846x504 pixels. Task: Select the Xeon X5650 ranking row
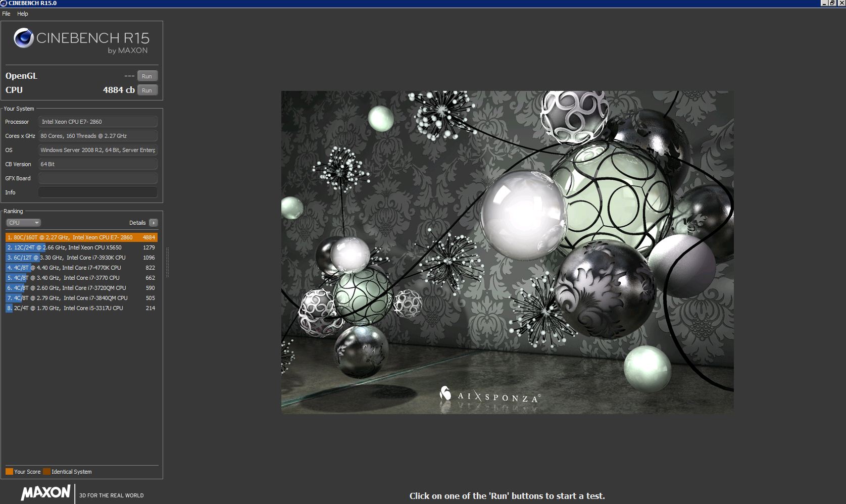81,247
